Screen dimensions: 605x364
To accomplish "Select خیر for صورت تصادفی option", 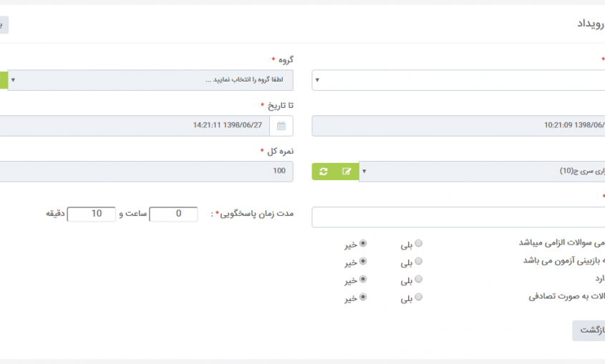I will (363, 297).
